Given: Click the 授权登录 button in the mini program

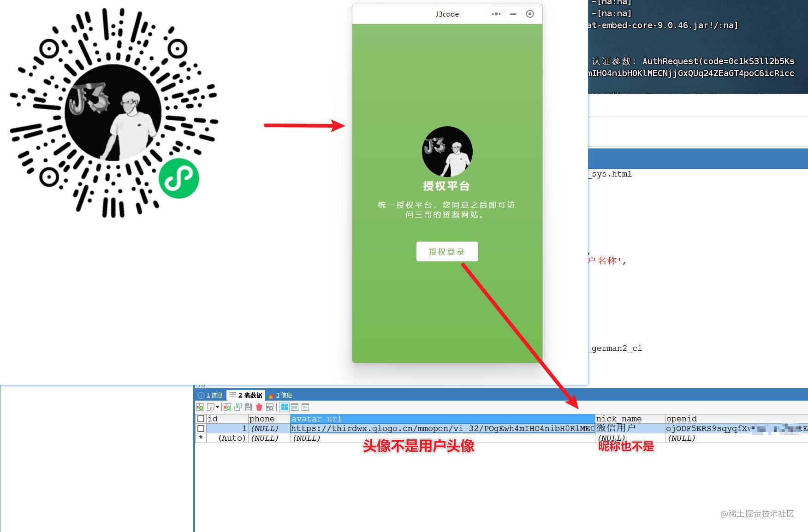Looking at the screenshot, I should 447,251.
